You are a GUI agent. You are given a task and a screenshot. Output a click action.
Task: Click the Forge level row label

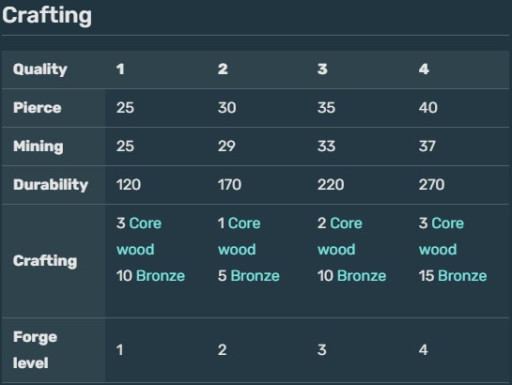coord(35,350)
